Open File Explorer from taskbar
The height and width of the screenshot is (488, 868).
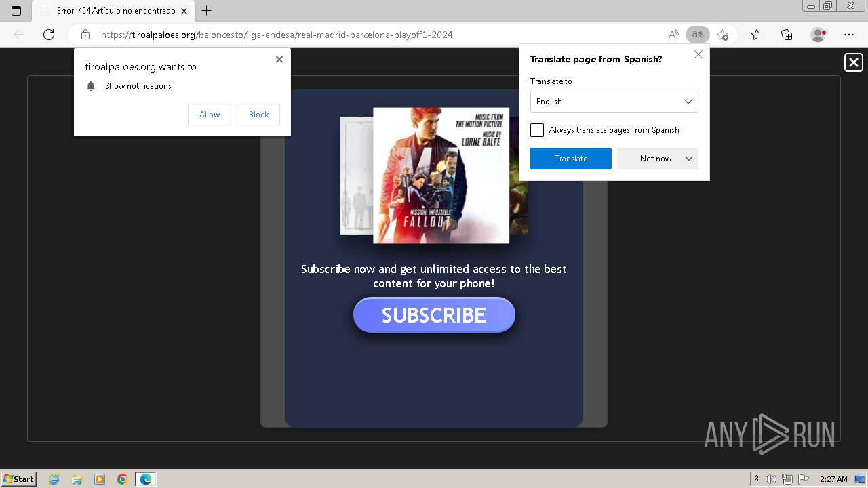pyautogui.click(x=77, y=479)
